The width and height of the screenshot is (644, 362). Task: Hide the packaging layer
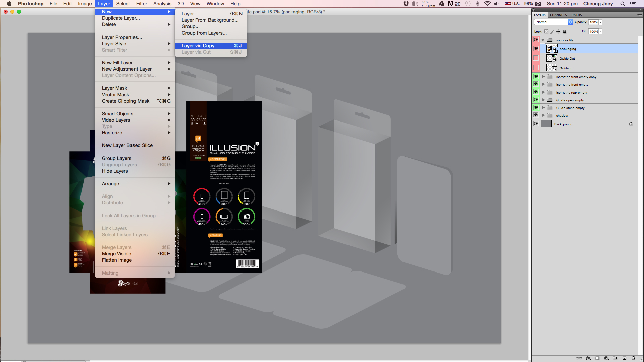(x=536, y=48)
